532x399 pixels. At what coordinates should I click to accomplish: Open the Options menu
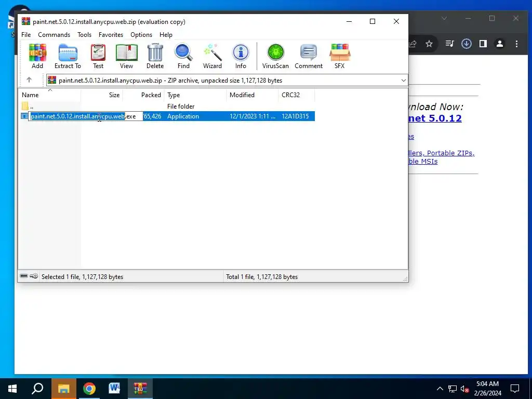coord(141,35)
